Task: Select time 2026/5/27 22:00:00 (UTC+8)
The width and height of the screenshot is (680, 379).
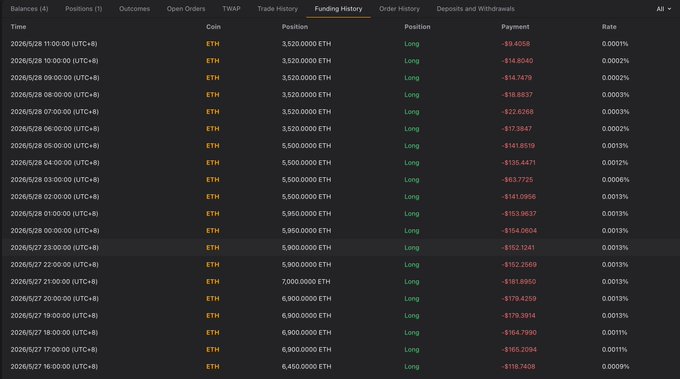Action: pyautogui.click(x=55, y=265)
